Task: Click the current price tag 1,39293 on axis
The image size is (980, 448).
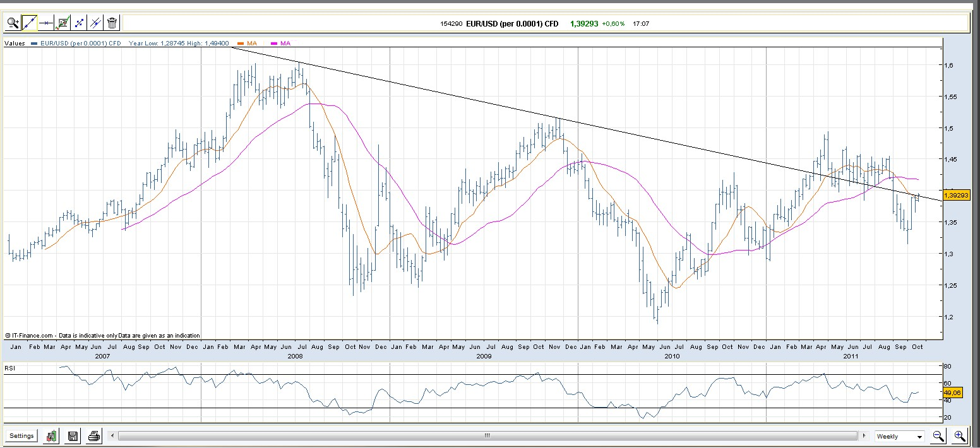Action: (956, 196)
